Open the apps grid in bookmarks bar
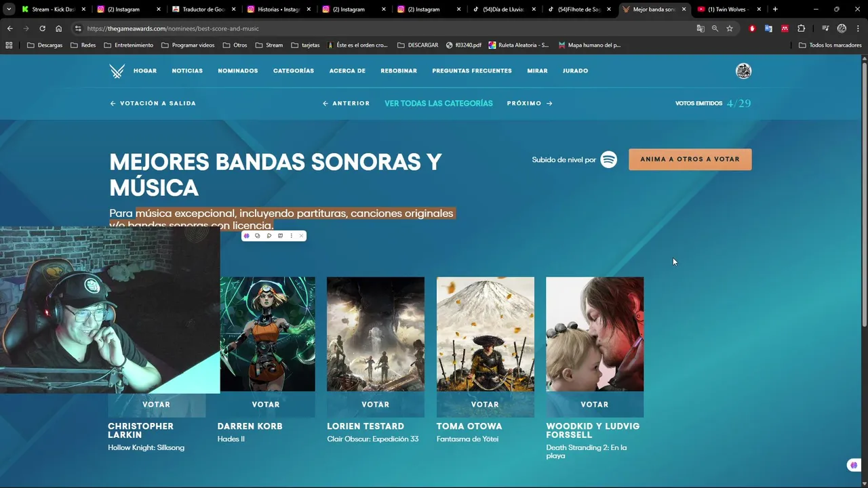The image size is (868, 488). (9, 45)
